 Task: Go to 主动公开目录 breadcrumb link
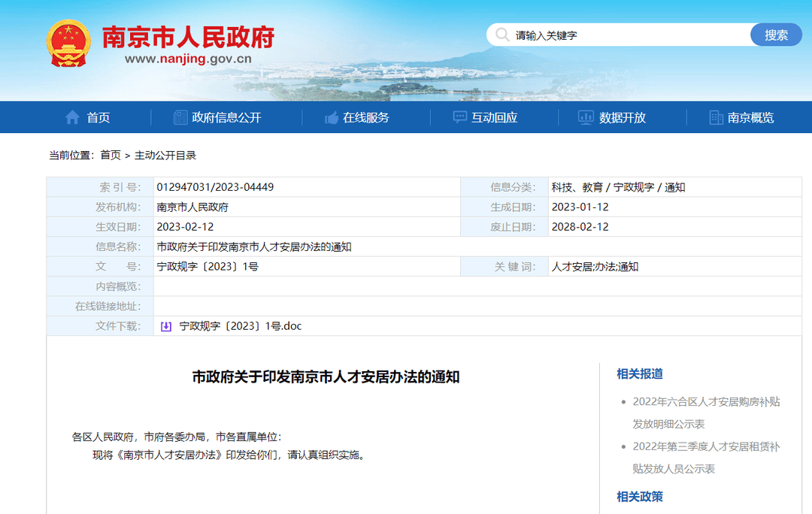pyautogui.click(x=165, y=156)
